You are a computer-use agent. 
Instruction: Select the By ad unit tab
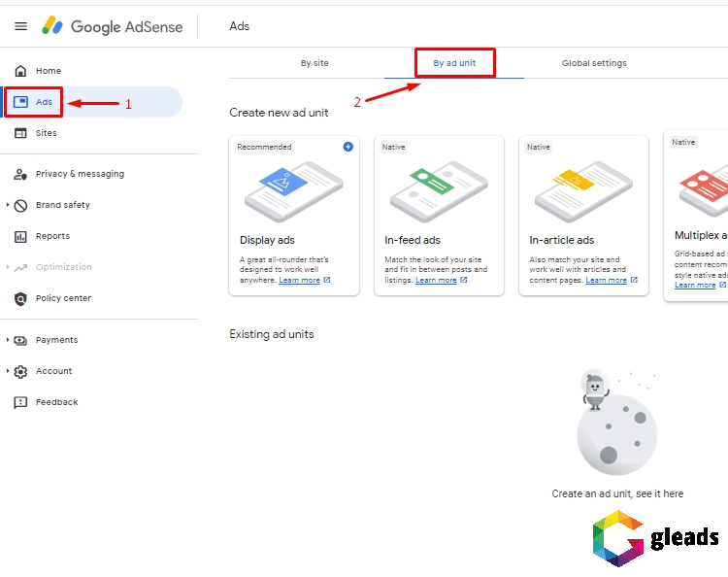(x=454, y=63)
